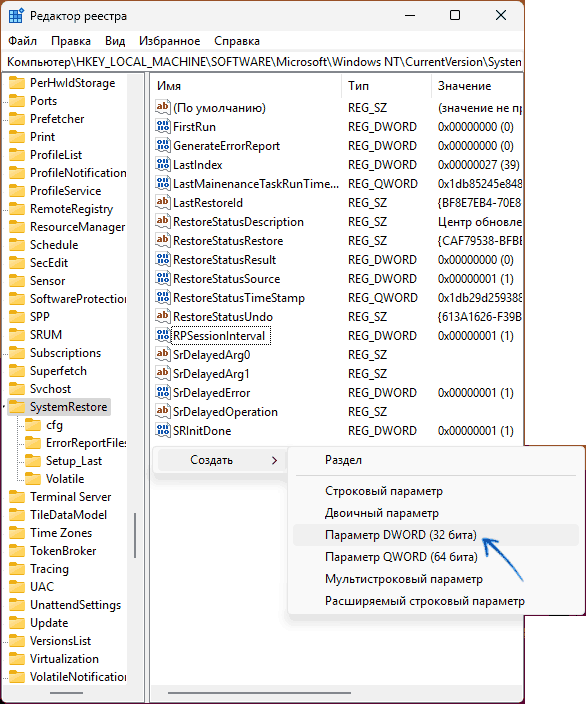Select the SrDelayedOperation value name
The height and width of the screenshot is (704, 586).
point(225,412)
